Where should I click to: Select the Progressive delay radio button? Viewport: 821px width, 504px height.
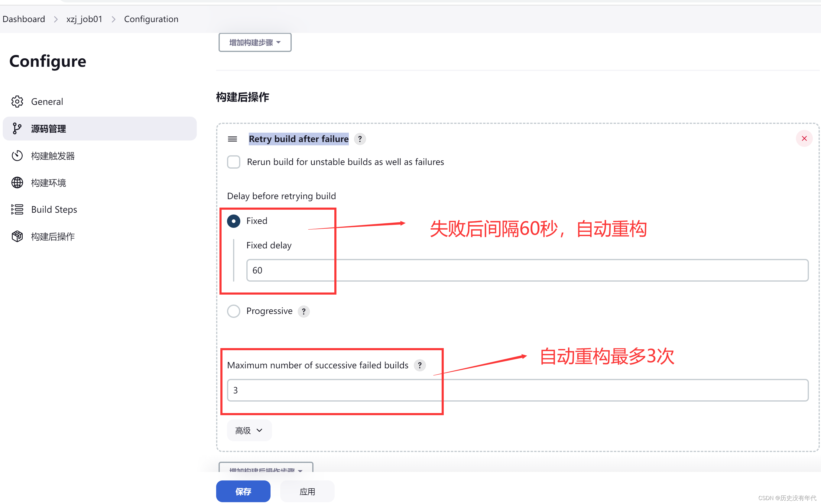(233, 311)
